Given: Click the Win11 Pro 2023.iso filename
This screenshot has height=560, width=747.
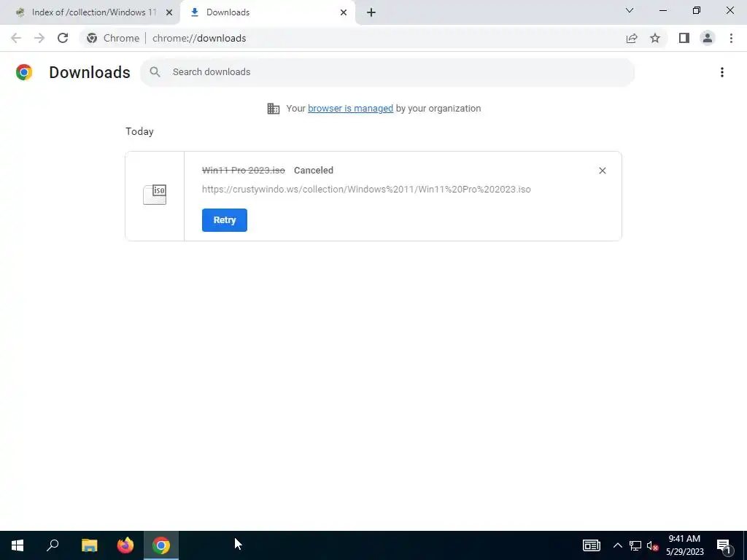Looking at the screenshot, I should [244, 171].
